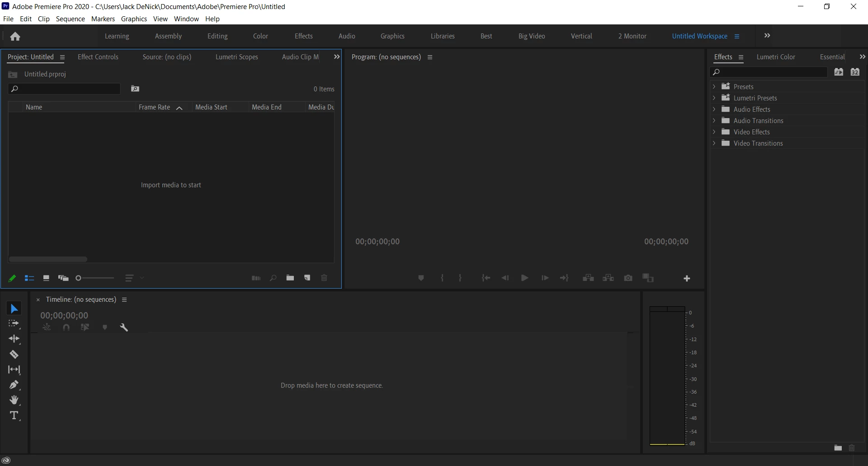Open Find in the Project panel footer
Viewport: 868px width, 466px height.
[x=273, y=278]
